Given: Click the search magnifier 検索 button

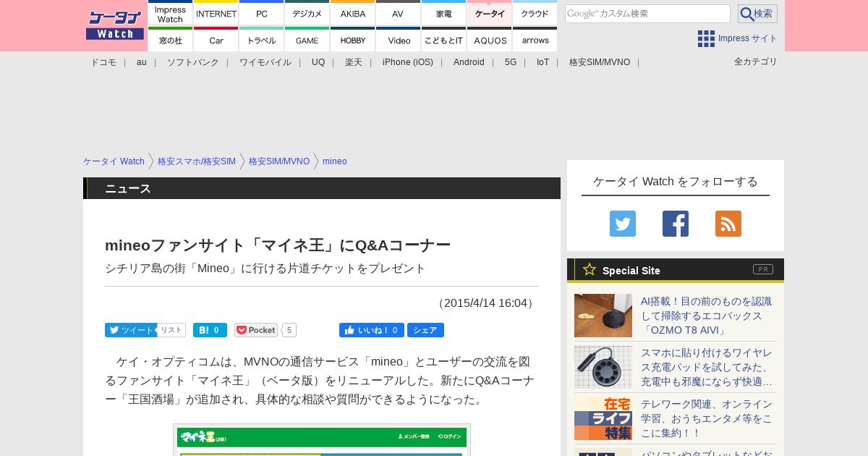Looking at the screenshot, I should [757, 14].
